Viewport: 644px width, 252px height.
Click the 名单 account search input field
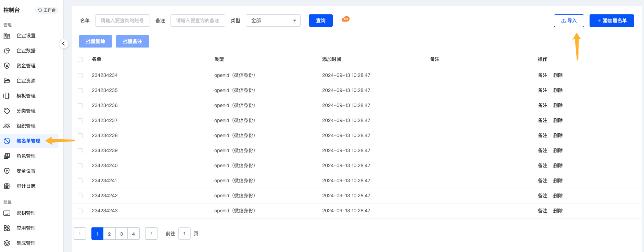click(x=122, y=21)
